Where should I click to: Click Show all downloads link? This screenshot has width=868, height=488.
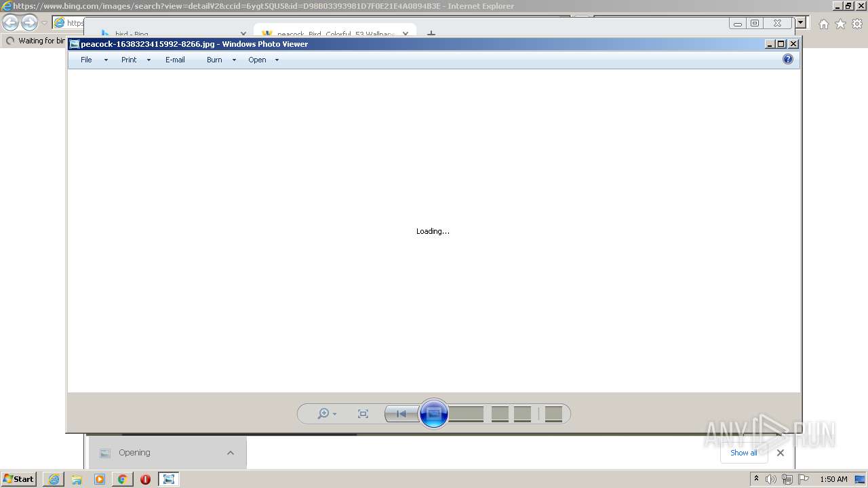click(743, 453)
